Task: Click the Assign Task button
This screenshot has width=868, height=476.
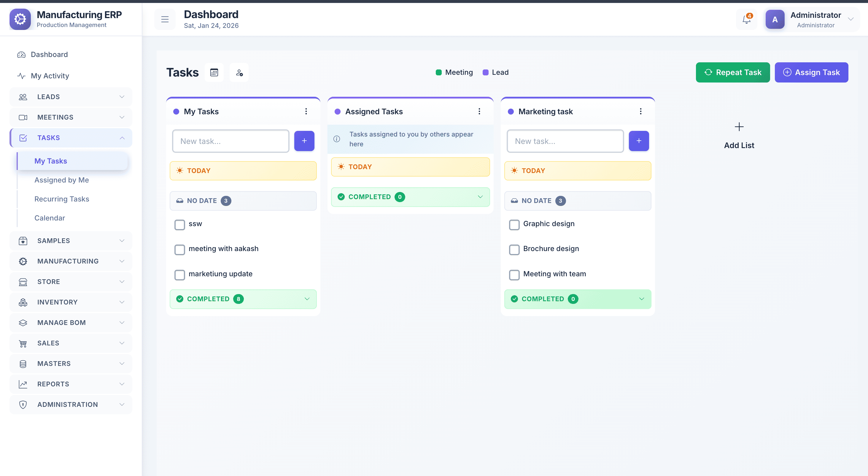Action: [811, 72]
